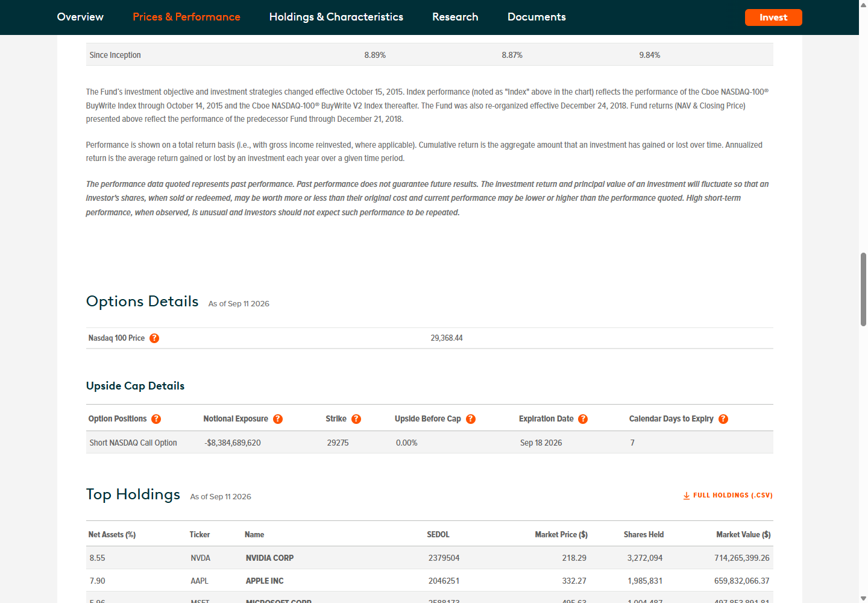
Task: Click the Top Holdings heading
Action: [x=133, y=494]
